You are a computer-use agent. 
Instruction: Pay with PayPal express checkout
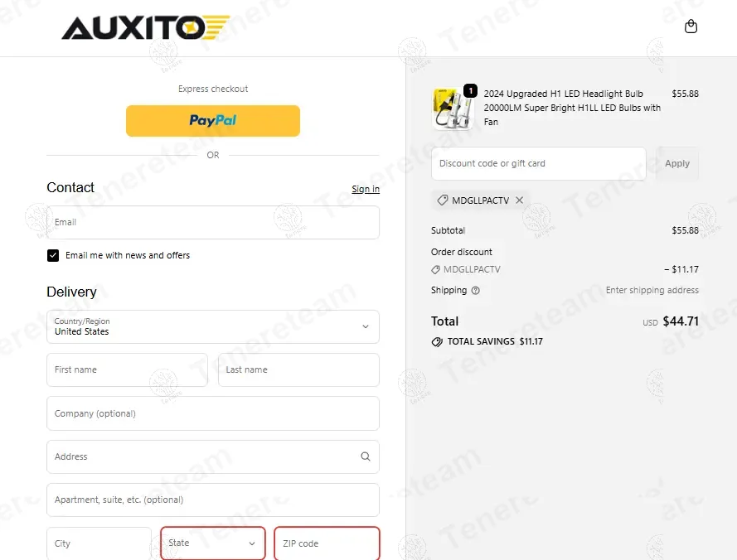[213, 121]
